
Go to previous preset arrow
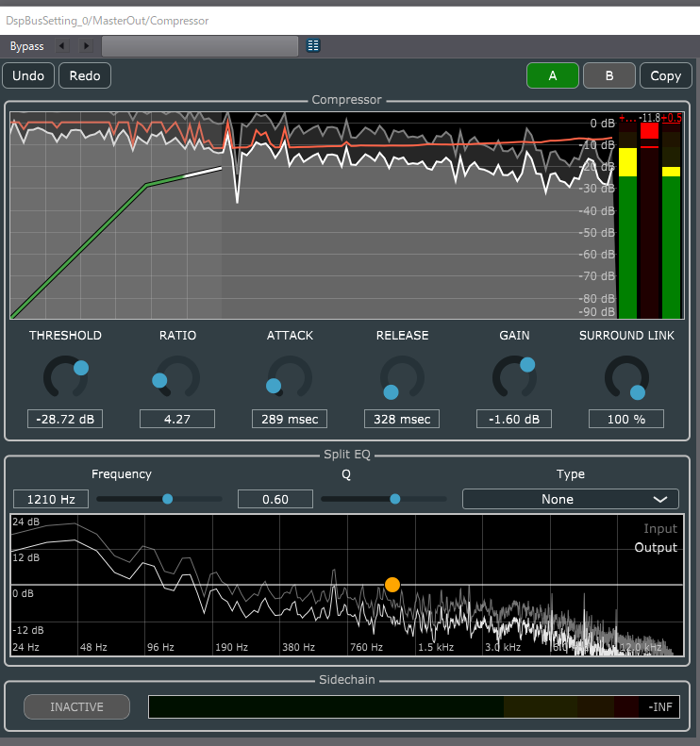[x=62, y=46]
